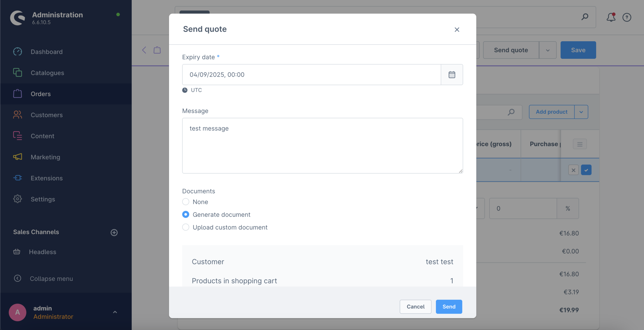Viewport: 644px width, 330px height.
Task: Open the expiry date calendar picker
Action: 452,75
